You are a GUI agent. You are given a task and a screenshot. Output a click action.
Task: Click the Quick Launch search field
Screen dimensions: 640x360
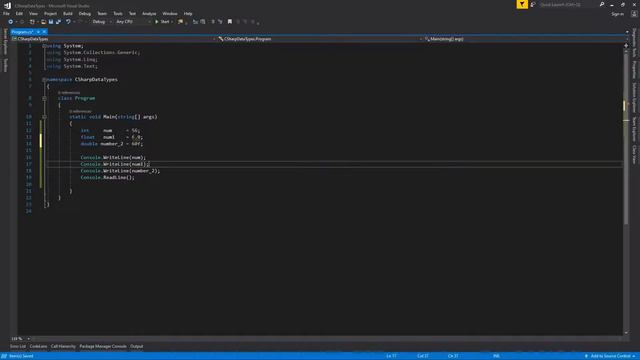tap(568, 4)
